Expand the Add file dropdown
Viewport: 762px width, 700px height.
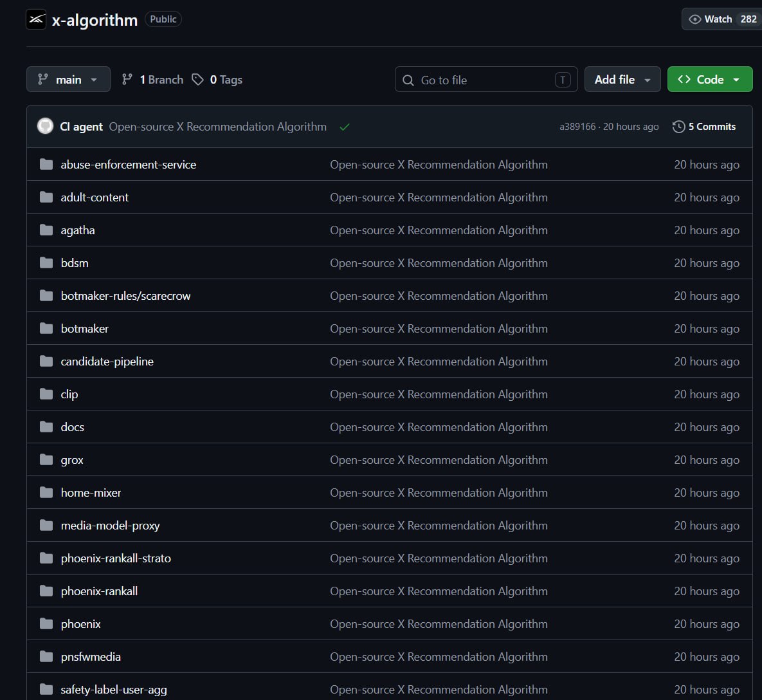(622, 79)
